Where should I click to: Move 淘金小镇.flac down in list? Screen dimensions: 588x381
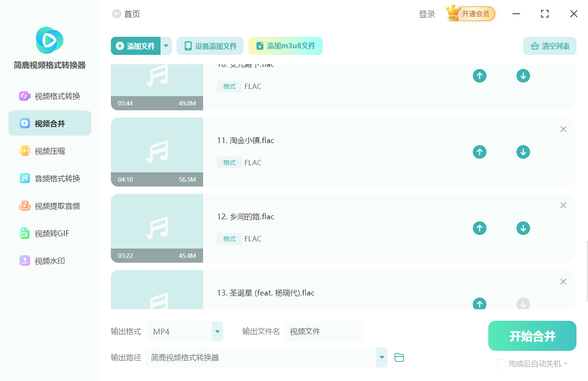(x=523, y=152)
